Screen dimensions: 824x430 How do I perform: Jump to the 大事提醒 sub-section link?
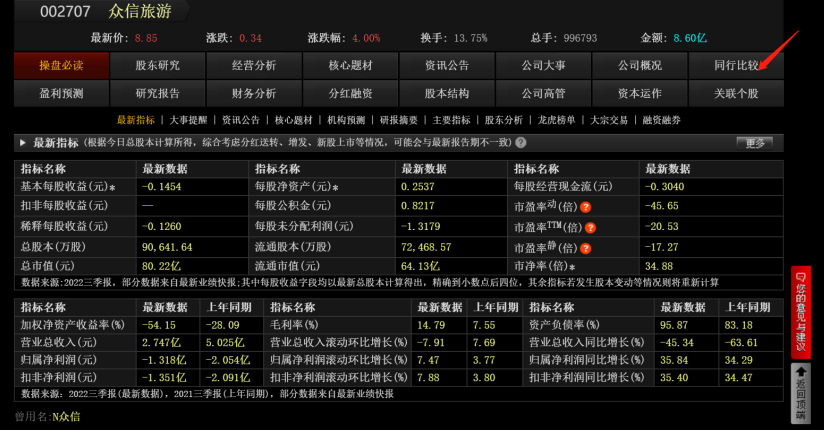click(188, 120)
